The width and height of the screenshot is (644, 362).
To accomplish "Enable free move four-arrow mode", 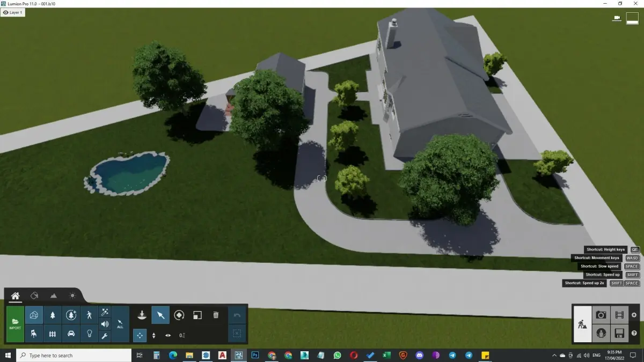I will (x=140, y=335).
